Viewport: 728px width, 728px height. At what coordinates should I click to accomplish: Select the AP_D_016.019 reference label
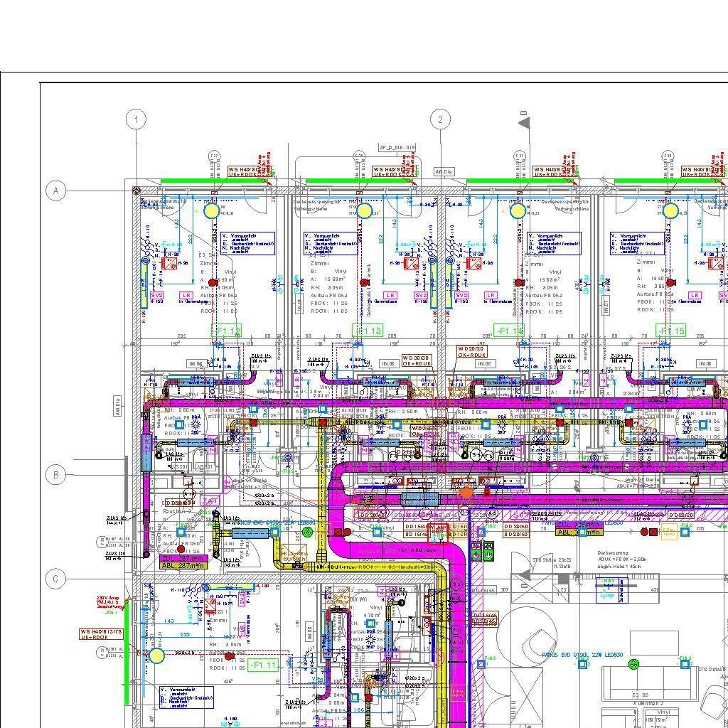pyautogui.click(x=397, y=148)
